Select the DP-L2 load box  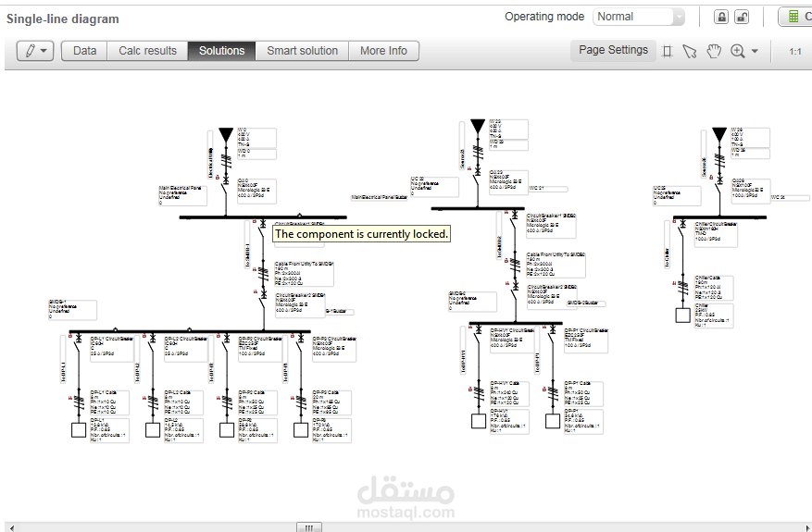[x=153, y=430]
